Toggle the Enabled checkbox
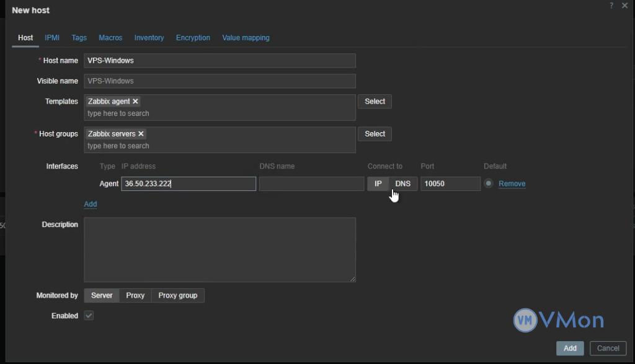 89,316
